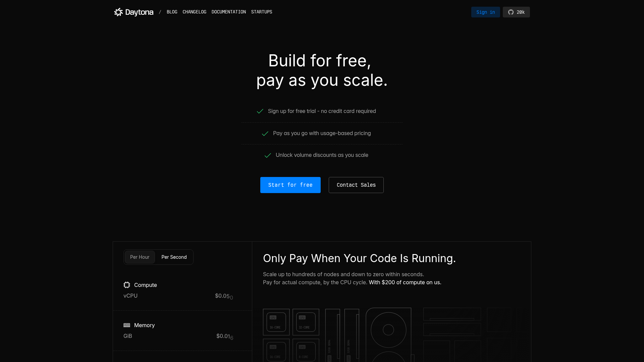Click the Contact Sales button
The height and width of the screenshot is (362, 644).
[356, 185]
